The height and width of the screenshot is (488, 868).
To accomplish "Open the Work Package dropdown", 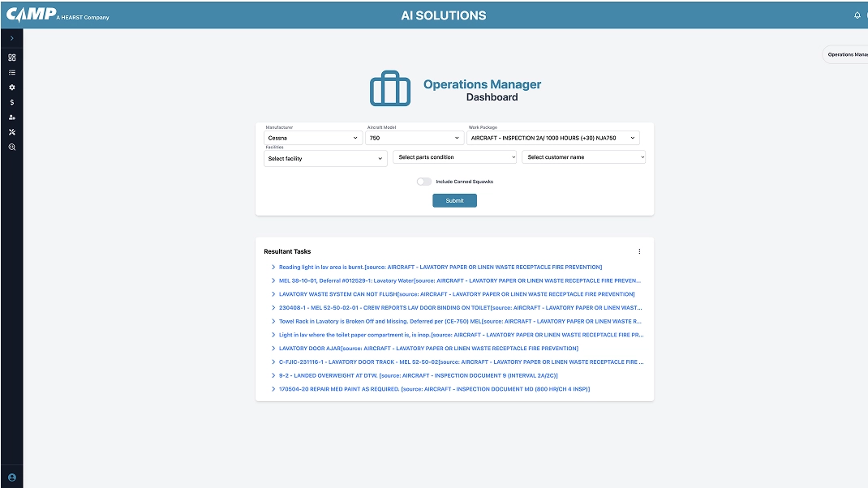I will tap(553, 138).
